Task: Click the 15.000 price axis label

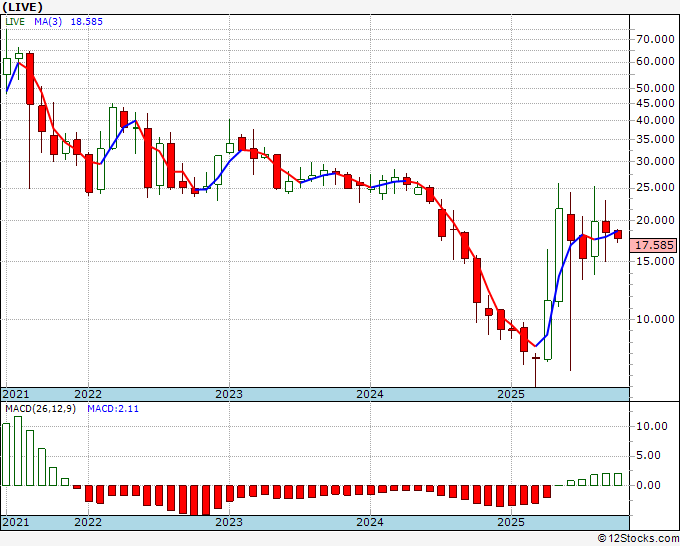Action: pos(655,261)
